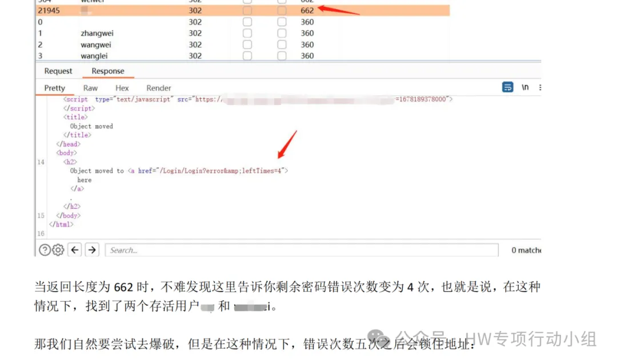This screenshot has width=617, height=364.
Task: Click the "0 matches" search counter
Action: (x=527, y=250)
